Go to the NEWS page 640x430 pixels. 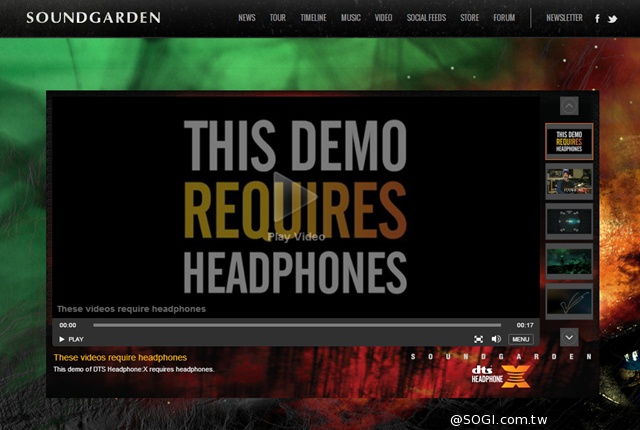[247, 18]
